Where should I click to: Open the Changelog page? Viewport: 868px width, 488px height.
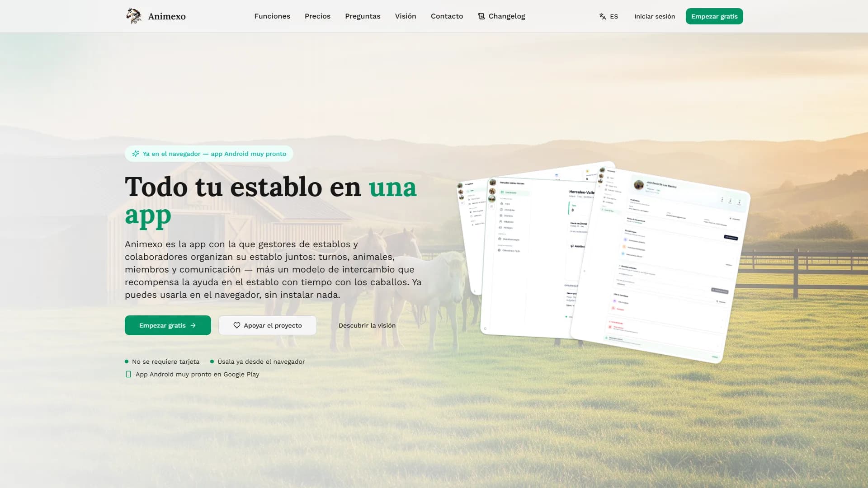point(501,16)
